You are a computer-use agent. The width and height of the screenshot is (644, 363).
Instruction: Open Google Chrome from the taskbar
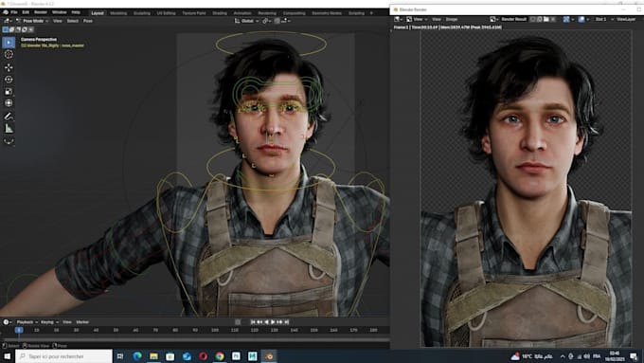click(220, 356)
